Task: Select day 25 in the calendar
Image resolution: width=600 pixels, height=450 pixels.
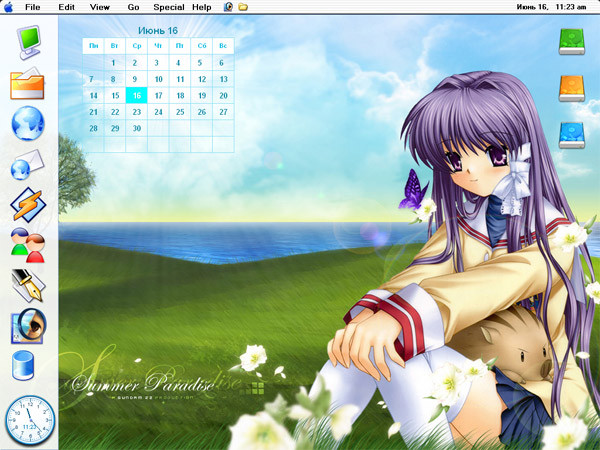Action: coord(180,112)
